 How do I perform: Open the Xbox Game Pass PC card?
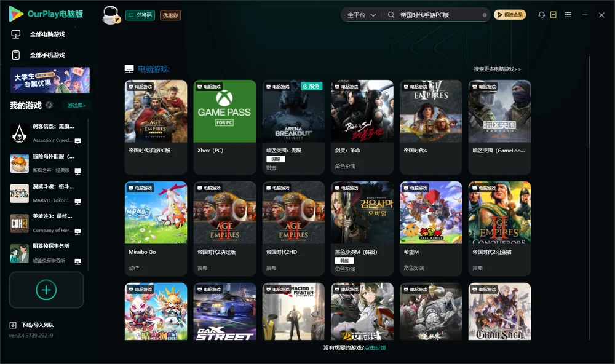[x=224, y=127]
